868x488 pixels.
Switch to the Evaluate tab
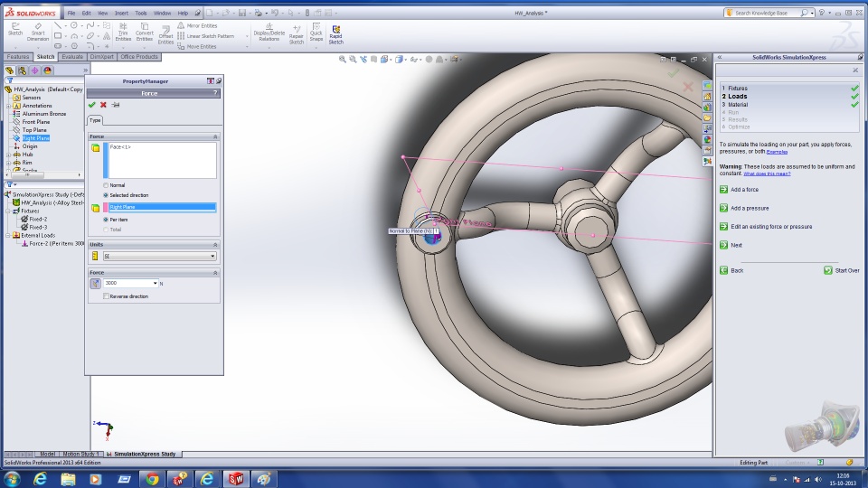(x=72, y=56)
